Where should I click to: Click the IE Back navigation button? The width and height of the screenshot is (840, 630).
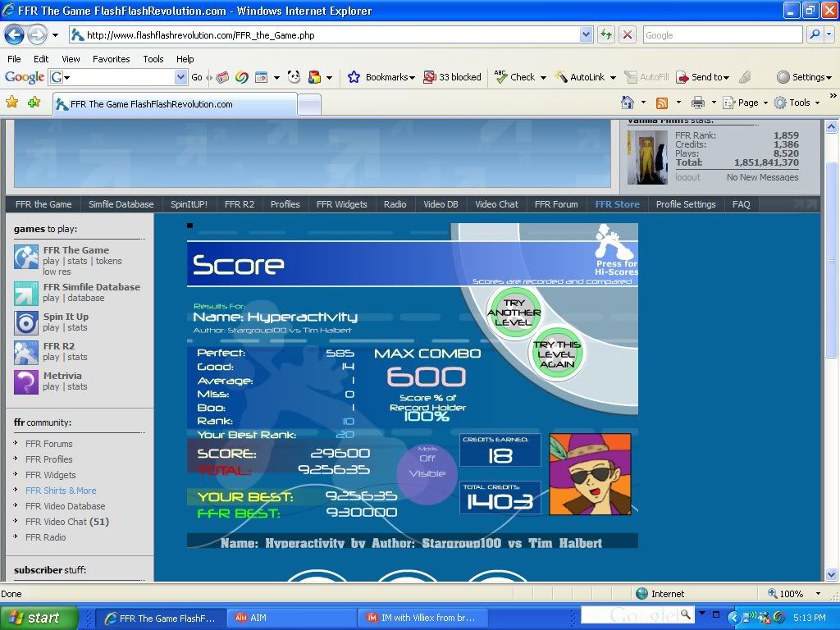pyautogui.click(x=14, y=34)
